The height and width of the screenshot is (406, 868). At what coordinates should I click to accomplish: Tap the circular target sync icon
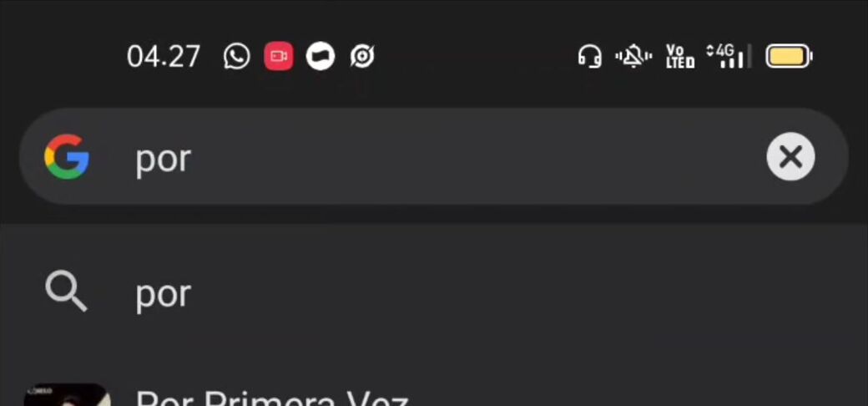(362, 57)
